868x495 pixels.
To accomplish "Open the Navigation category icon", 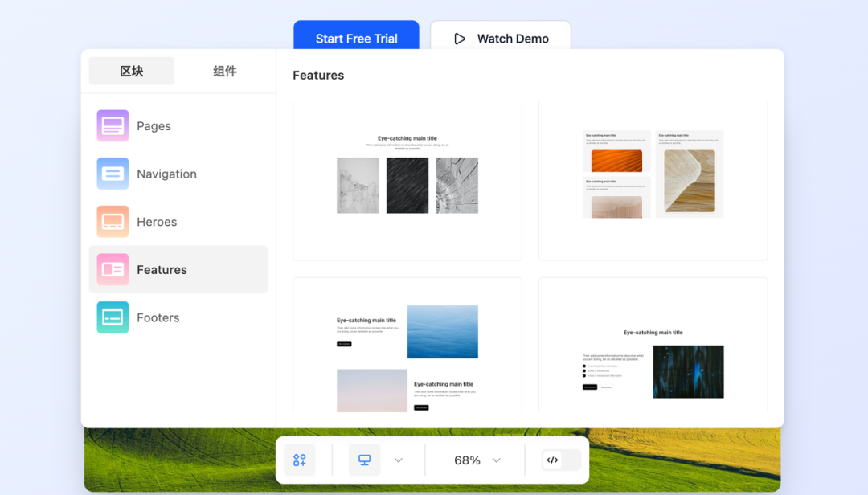I will click(x=113, y=174).
